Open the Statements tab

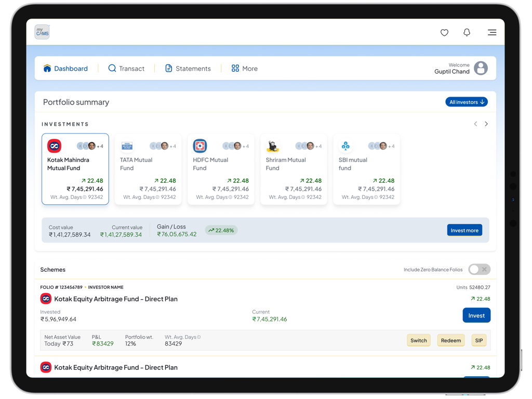[x=188, y=69]
